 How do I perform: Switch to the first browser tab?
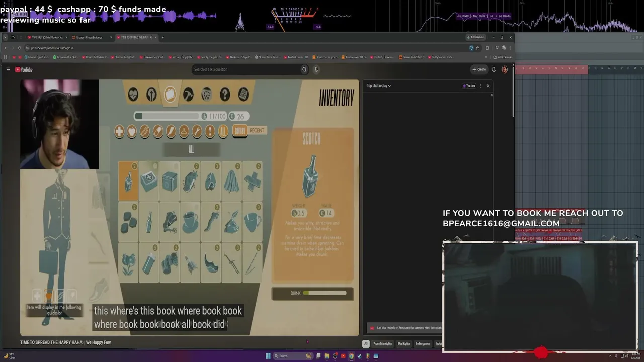[48, 37]
